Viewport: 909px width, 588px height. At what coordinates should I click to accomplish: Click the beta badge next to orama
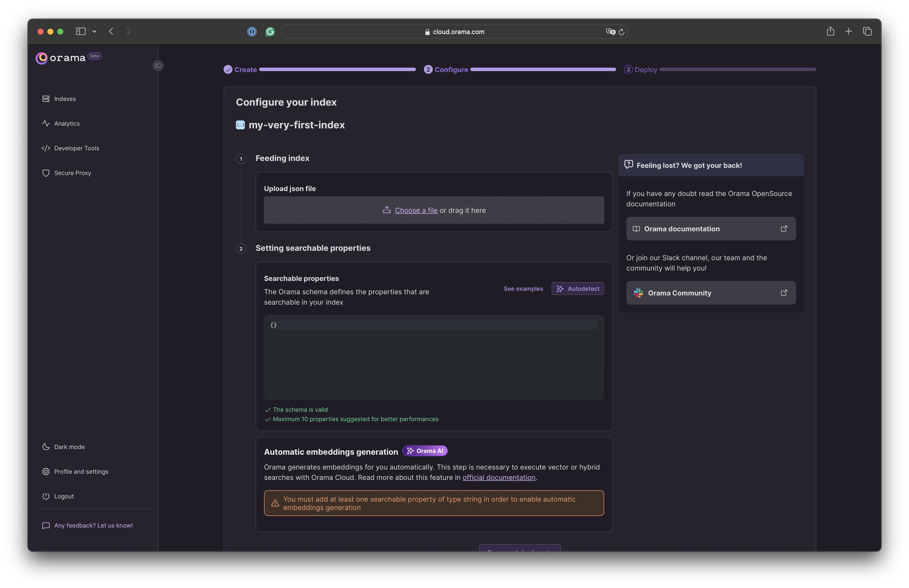(94, 56)
